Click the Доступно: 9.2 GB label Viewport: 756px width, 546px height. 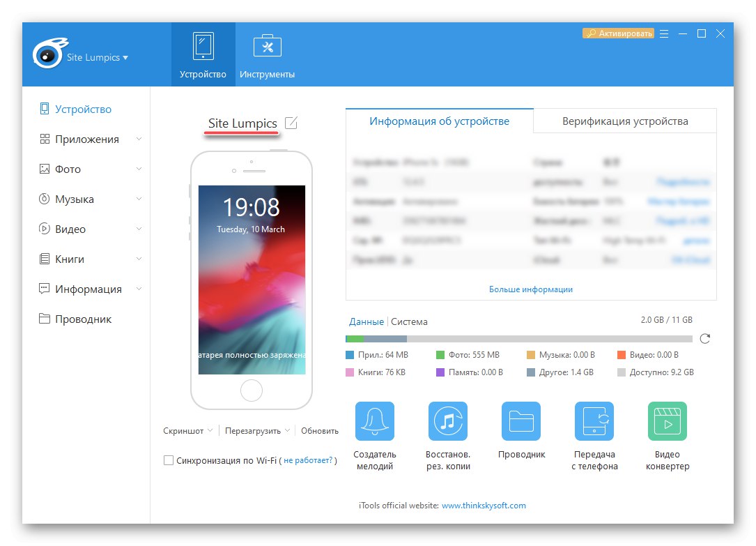pyautogui.click(x=661, y=372)
